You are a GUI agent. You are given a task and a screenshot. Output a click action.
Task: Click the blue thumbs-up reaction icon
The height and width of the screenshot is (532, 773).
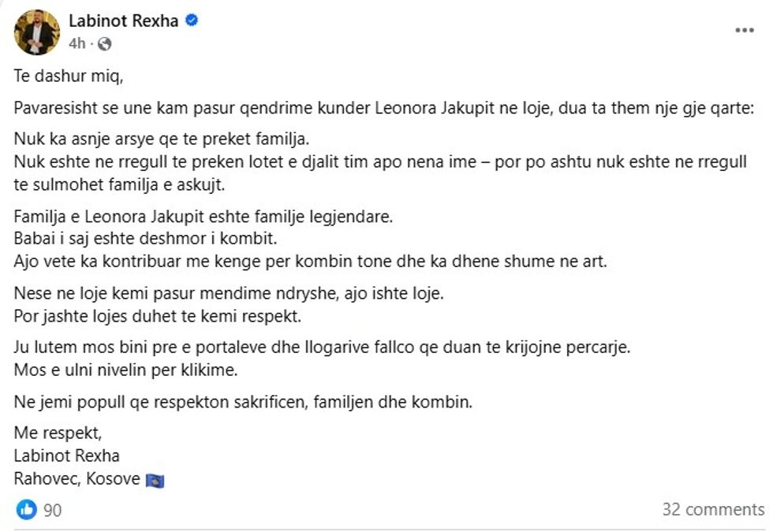point(27,509)
